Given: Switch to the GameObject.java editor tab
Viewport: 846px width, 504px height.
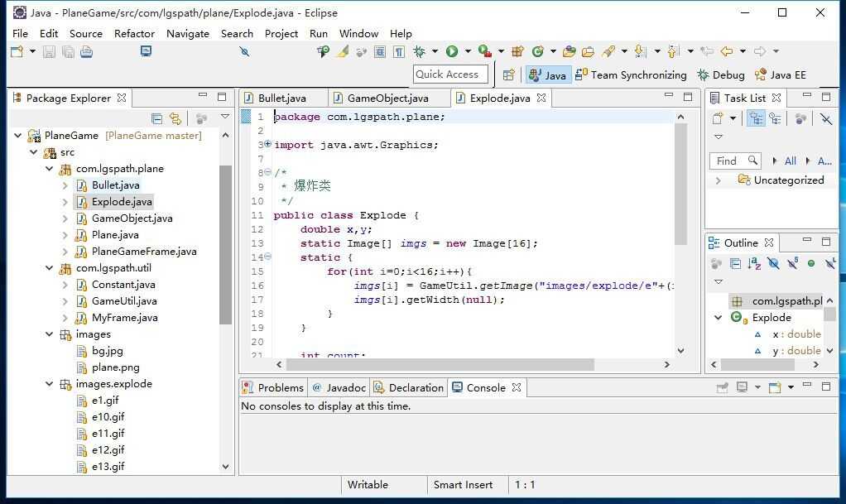Looking at the screenshot, I should tap(387, 98).
